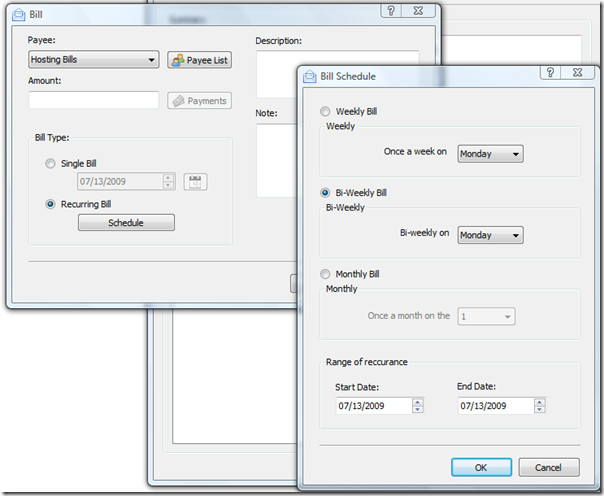Click the grayed Payments button
The width and height of the screenshot is (604, 496).
pos(200,101)
